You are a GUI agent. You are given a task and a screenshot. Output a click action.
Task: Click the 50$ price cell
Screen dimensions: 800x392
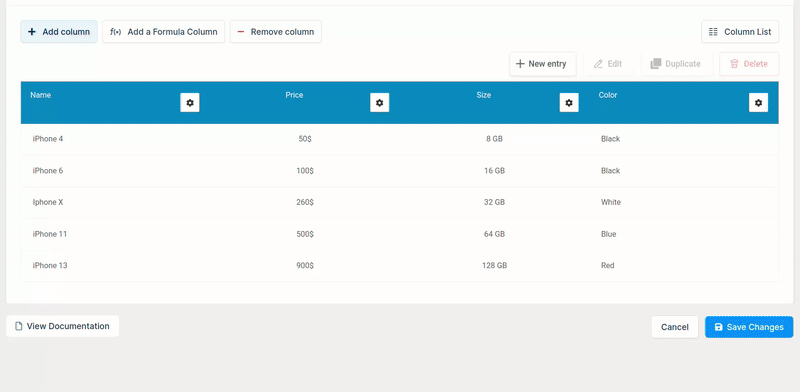[305, 139]
